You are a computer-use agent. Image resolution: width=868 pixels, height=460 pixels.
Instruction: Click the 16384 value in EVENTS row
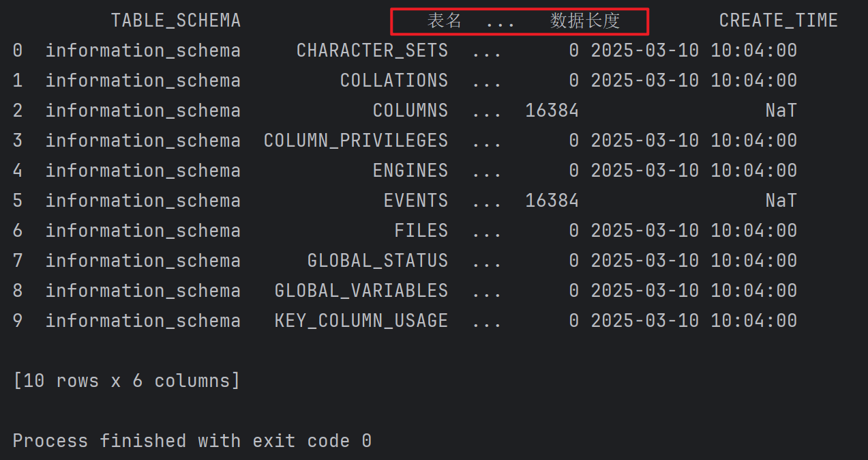click(x=552, y=201)
